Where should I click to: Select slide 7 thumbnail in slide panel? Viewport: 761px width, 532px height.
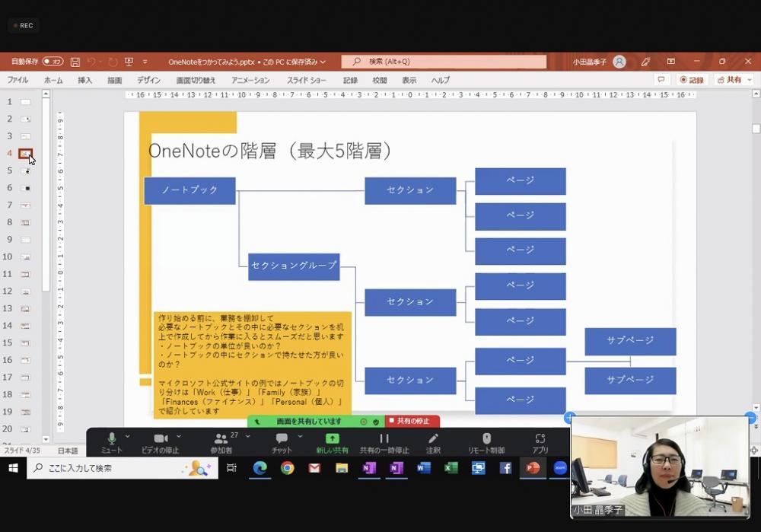click(x=26, y=205)
